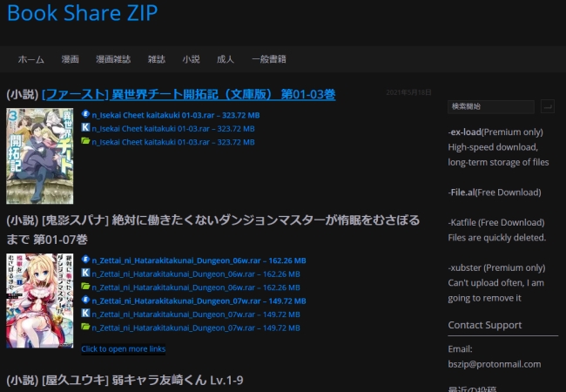Open the Book Share ZIP site title
566x392 pixels.
(83, 13)
